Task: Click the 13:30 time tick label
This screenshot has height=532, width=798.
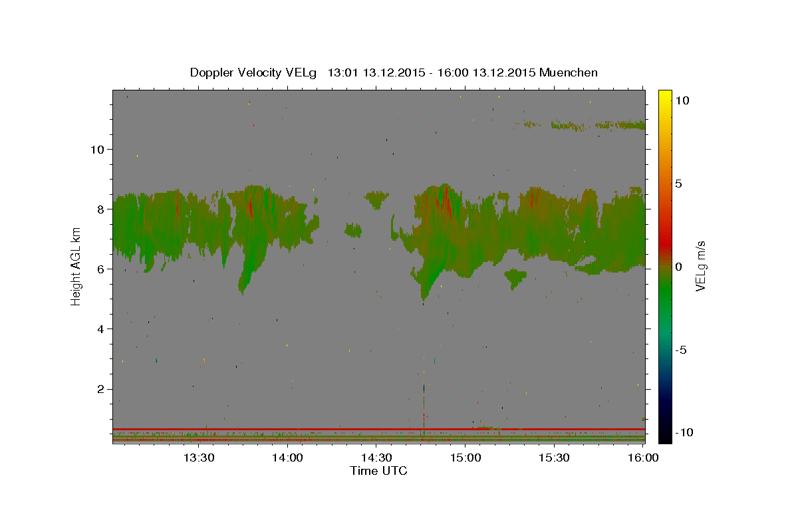Action: (199, 458)
